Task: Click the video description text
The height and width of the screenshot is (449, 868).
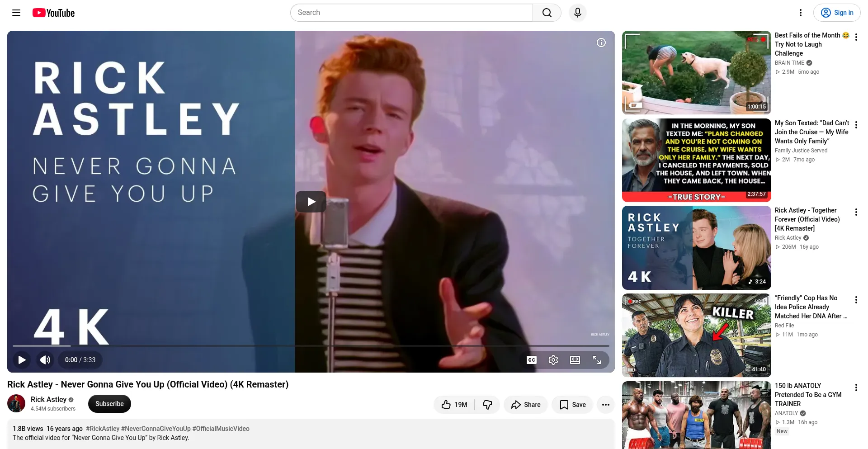Action: click(x=101, y=438)
